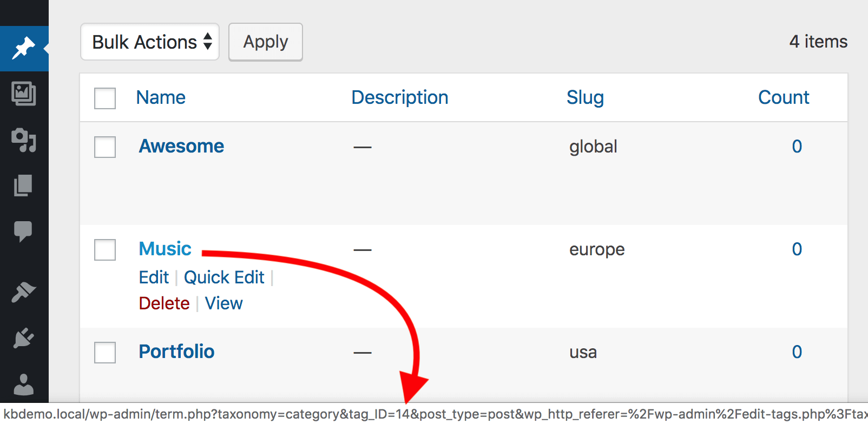Open the Posts section via pin icon
Image resolution: width=868 pixels, height=424 pixels.
(24, 49)
